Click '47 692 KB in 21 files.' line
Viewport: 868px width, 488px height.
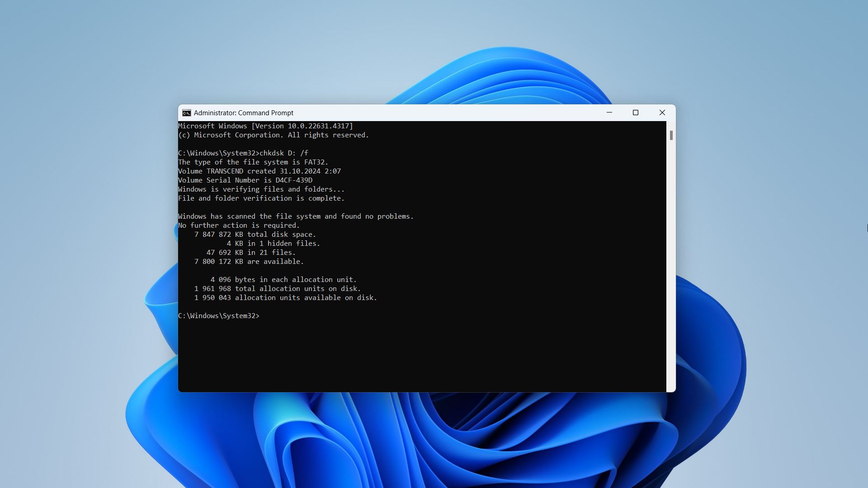(x=251, y=253)
